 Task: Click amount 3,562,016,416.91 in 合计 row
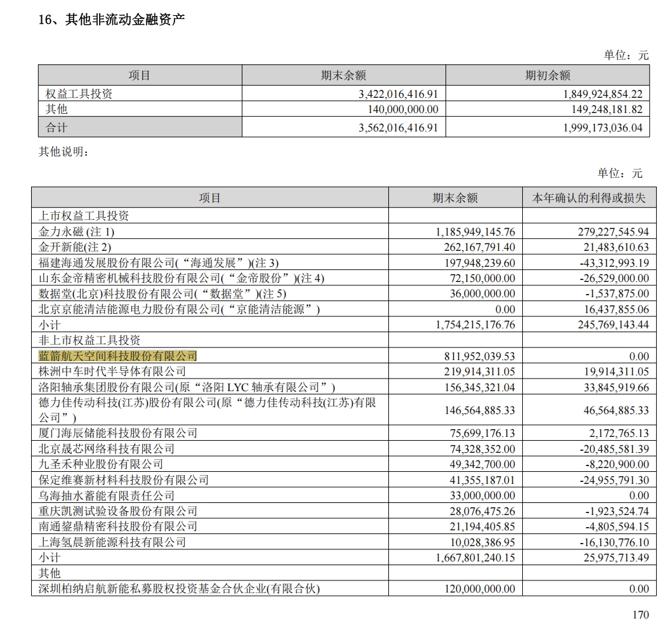398,128
